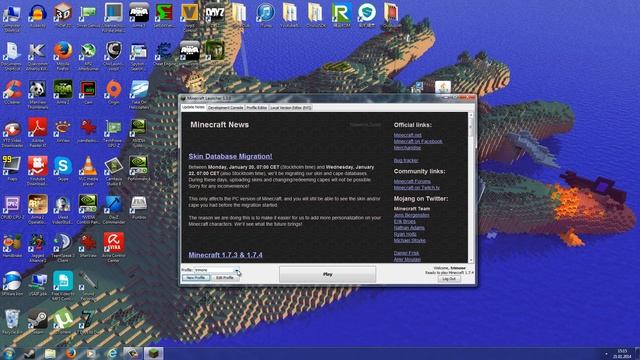
Task: Click the news panel vertical scrollbar
Action: pyautogui.click(x=471, y=188)
